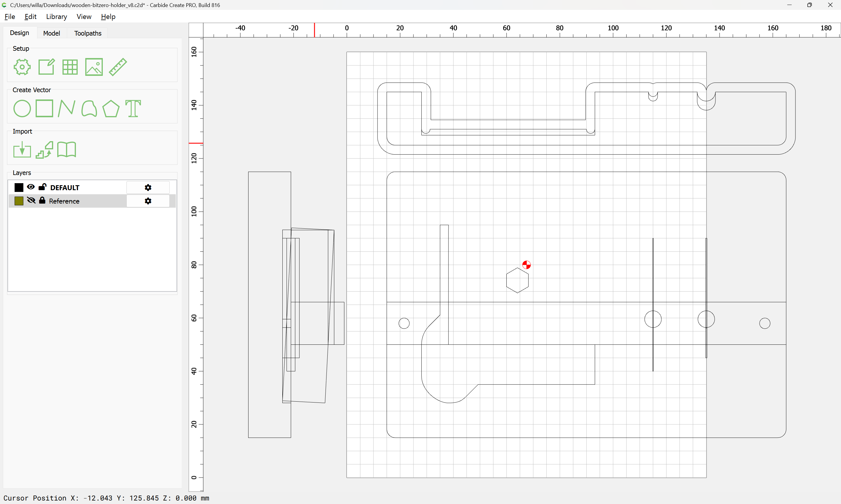The width and height of the screenshot is (841, 504).
Task: Switch to the Toolpaths tab
Action: click(88, 33)
